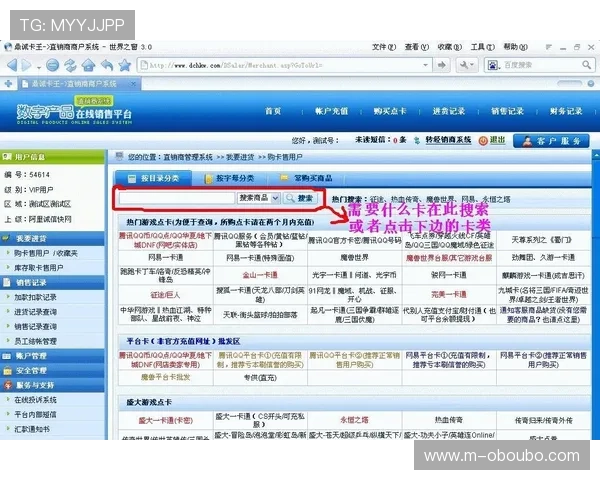Open the 文件 menu
The image size is (600, 480).
tap(384, 47)
